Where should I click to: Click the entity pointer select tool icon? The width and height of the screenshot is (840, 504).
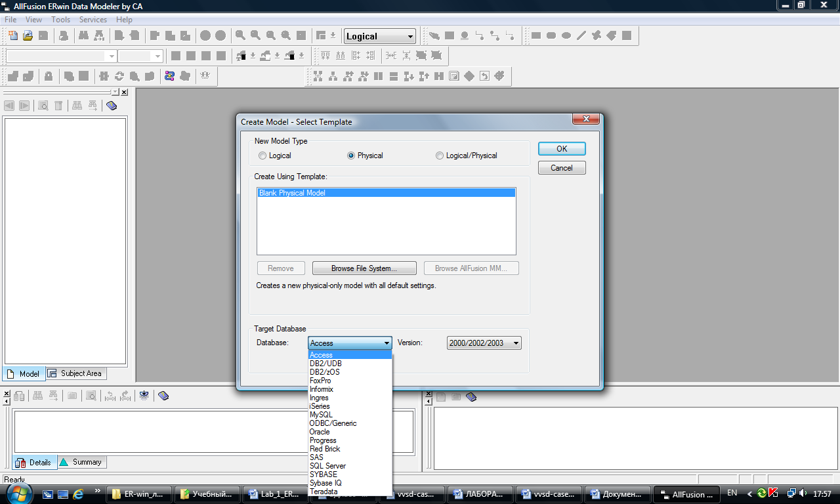click(x=434, y=35)
